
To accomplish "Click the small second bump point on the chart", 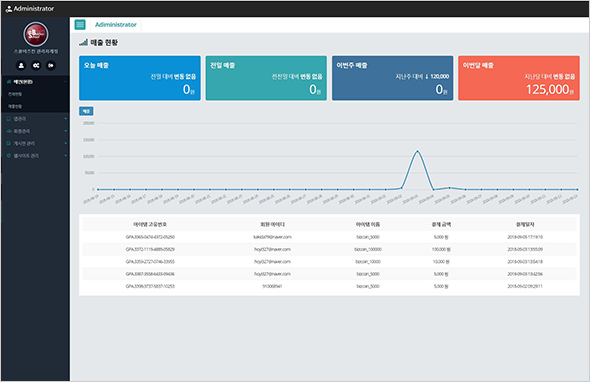I will 449,187.
